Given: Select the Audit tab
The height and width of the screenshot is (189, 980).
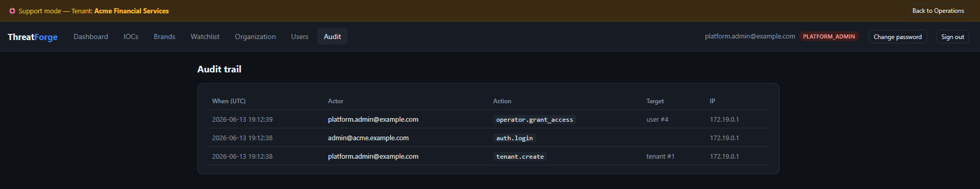Looking at the screenshot, I should pos(332,36).
